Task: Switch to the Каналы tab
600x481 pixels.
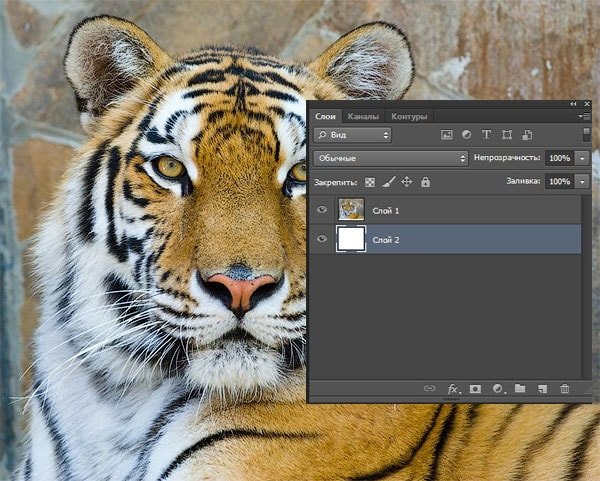Action: click(x=363, y=117)
